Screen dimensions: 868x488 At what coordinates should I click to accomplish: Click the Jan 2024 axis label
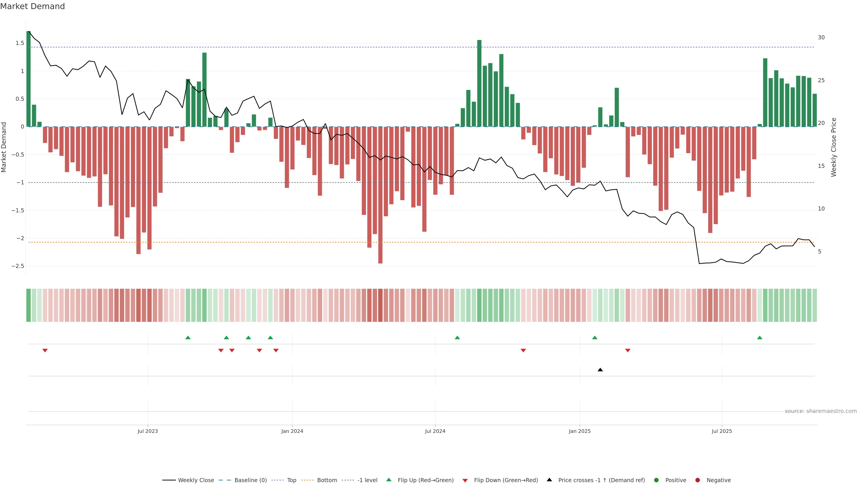coord(292,431)
